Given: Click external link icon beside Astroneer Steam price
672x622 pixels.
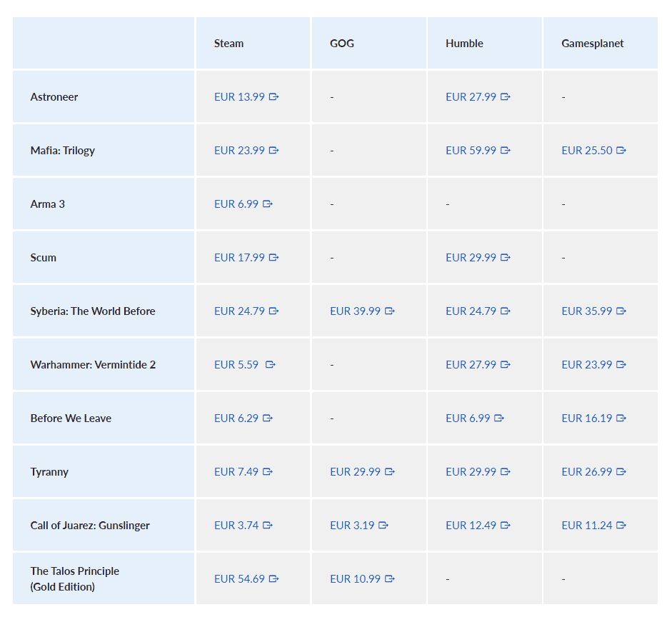Looking at the screenshot, I should (x=274, y=97).
